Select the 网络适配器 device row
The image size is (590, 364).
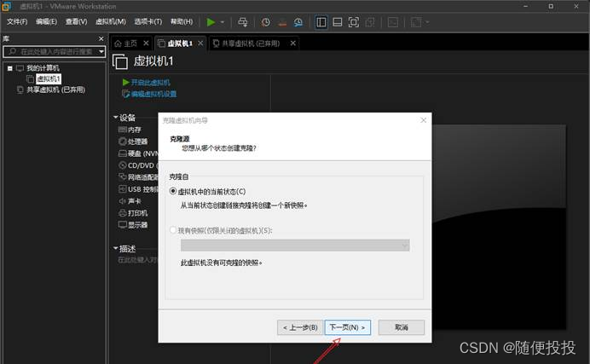tap(138, 177)
